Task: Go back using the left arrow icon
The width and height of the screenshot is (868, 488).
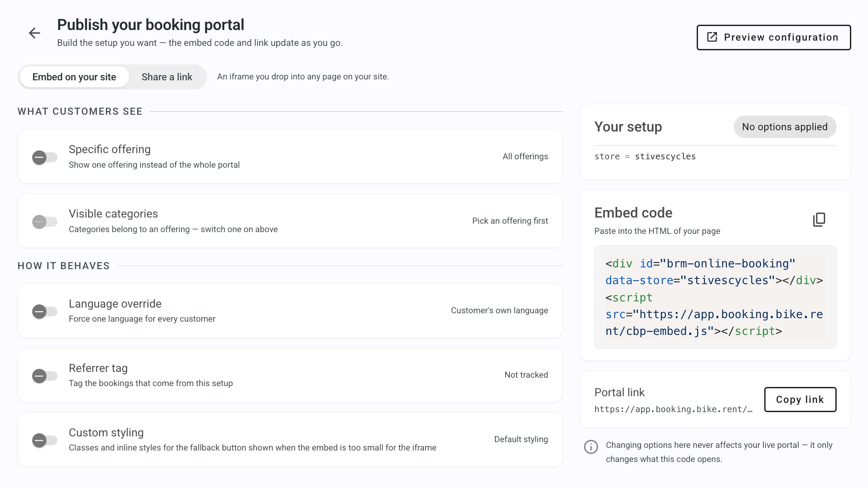Action: pos(34,33)
